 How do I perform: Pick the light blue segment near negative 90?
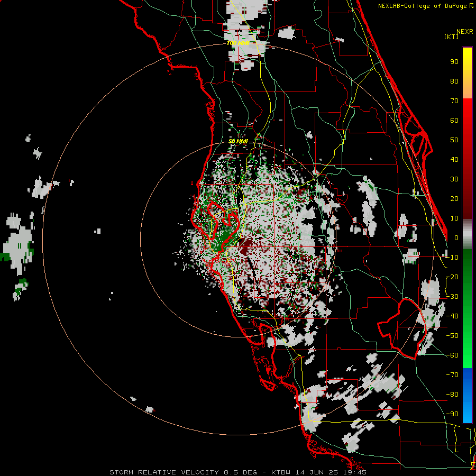click(467, 413)
